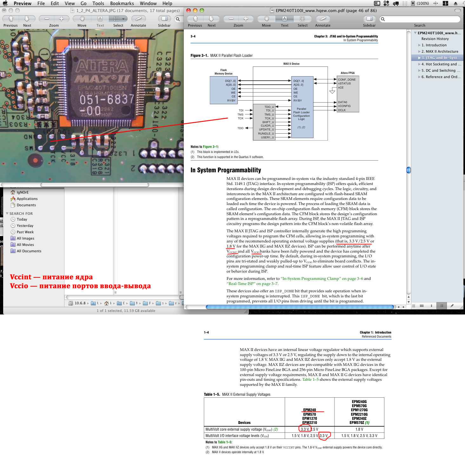The width and height of the screenshot is (465, 476).
Task: Zoom in on the PDF document
Action: pyautogui.click(x=245, y=19)
